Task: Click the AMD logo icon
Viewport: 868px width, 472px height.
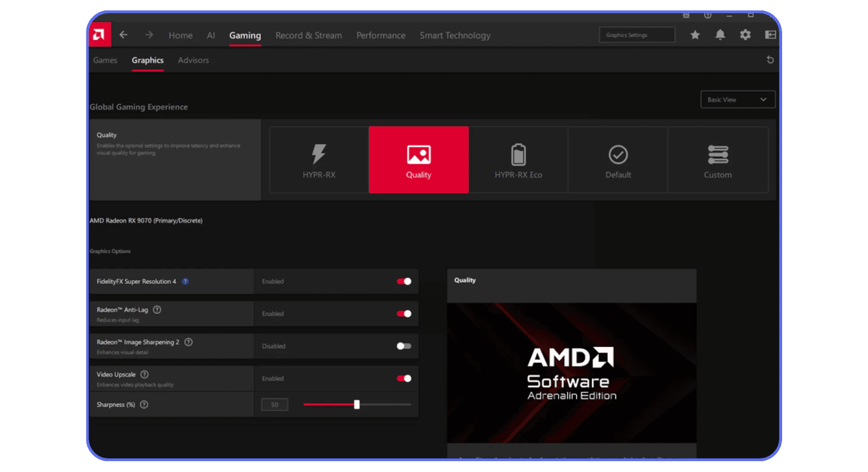Action: [99, 35]
